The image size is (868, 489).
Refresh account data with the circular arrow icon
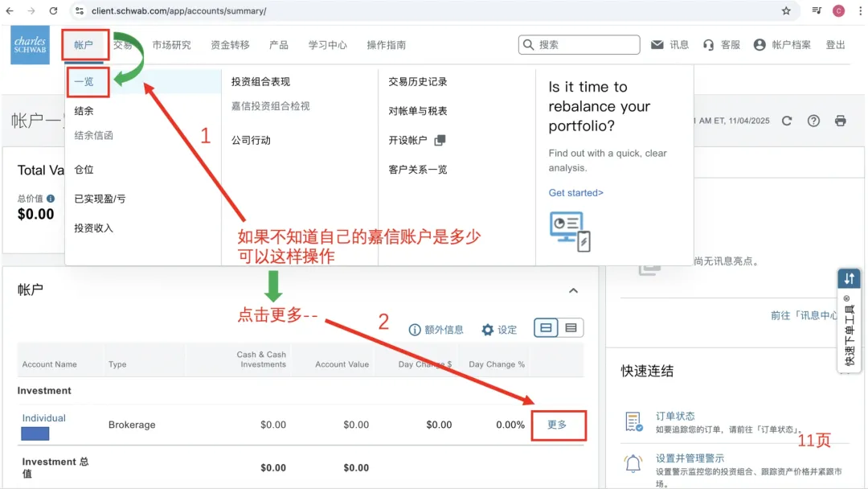point(787,121)
